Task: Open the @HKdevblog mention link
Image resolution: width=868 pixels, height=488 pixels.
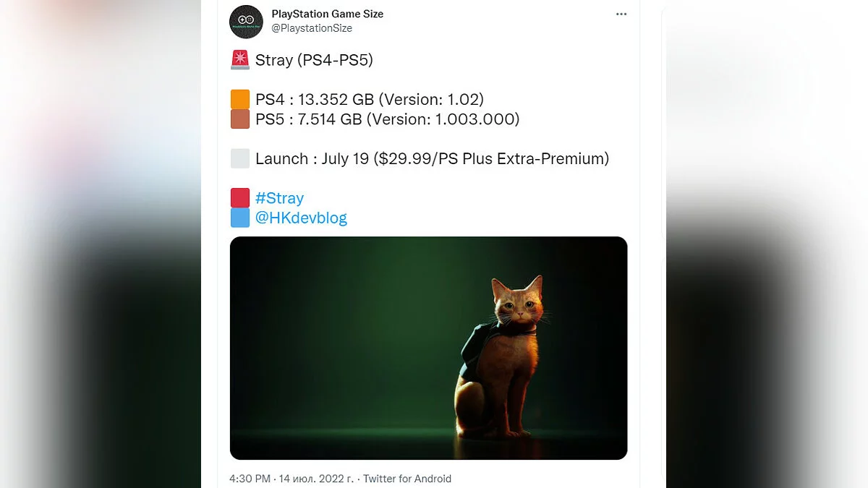Action: coord(301,218)
